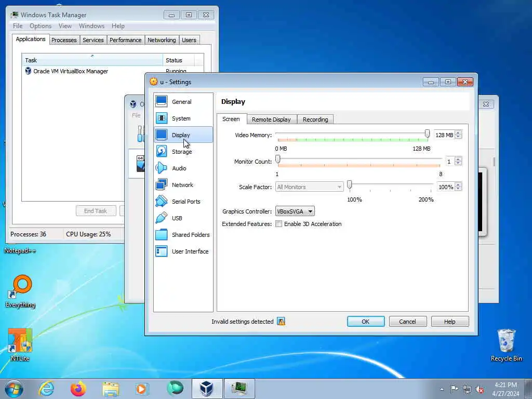Click the Task Manager taskbar button
Image resolution: width=532 pixels, height=399 pixels.
coord(239,389)
